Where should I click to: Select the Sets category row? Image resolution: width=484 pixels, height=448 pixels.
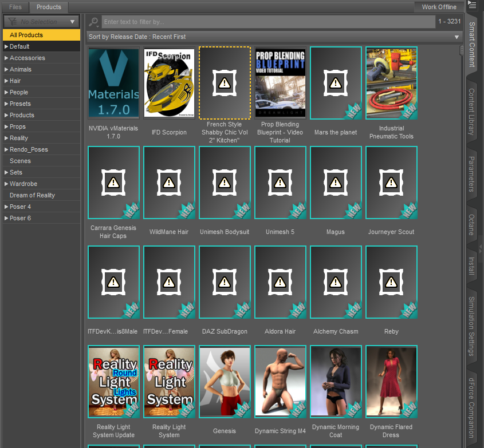pyautogui.click(x=41, y=172)
